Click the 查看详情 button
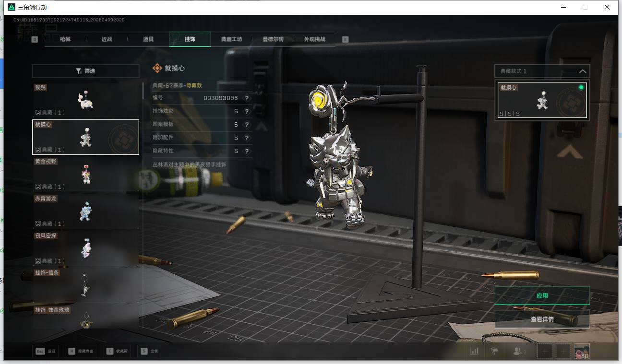 pyautogui.click(x=542, y=319)
